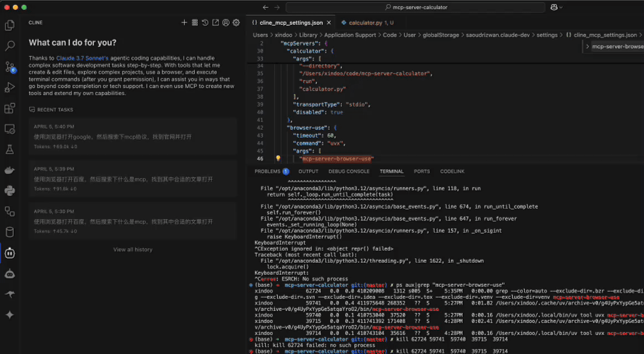This screenshot has height=354, width=644.
Task: Open the Search view in activity bar
Action: pyautogui.click(x=9, y=45)
